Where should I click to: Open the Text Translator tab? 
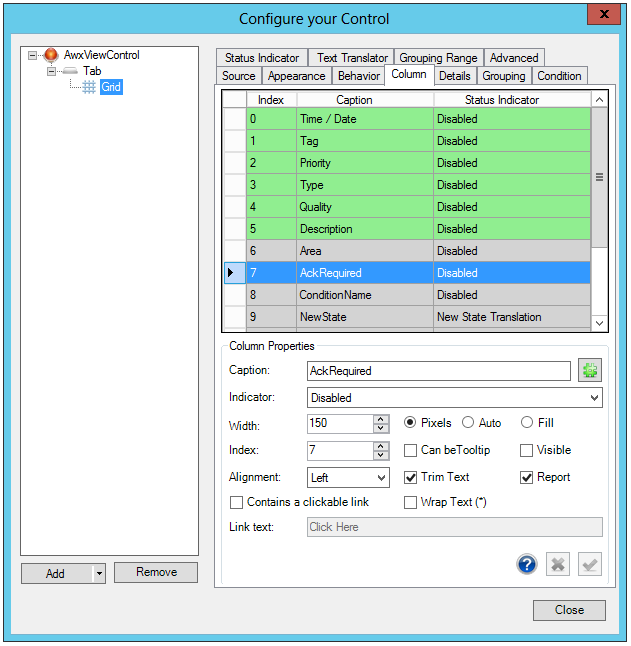(x=351, y=58)
